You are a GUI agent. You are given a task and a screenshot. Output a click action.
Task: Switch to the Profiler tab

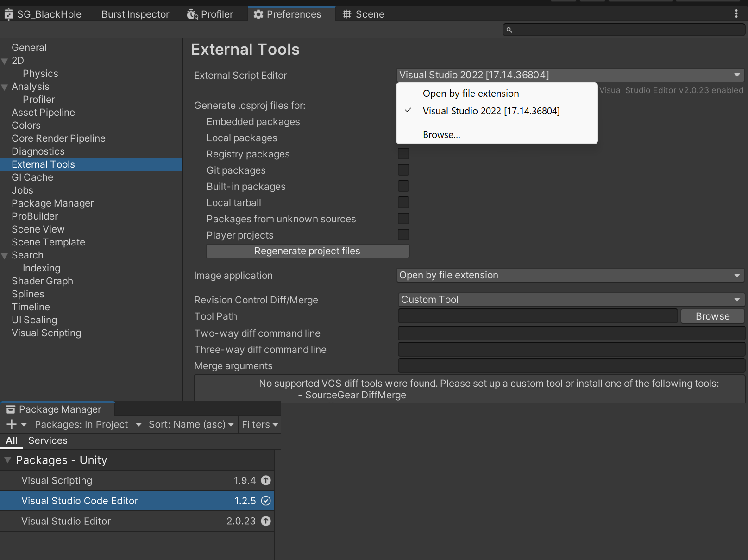click(211, 14)
